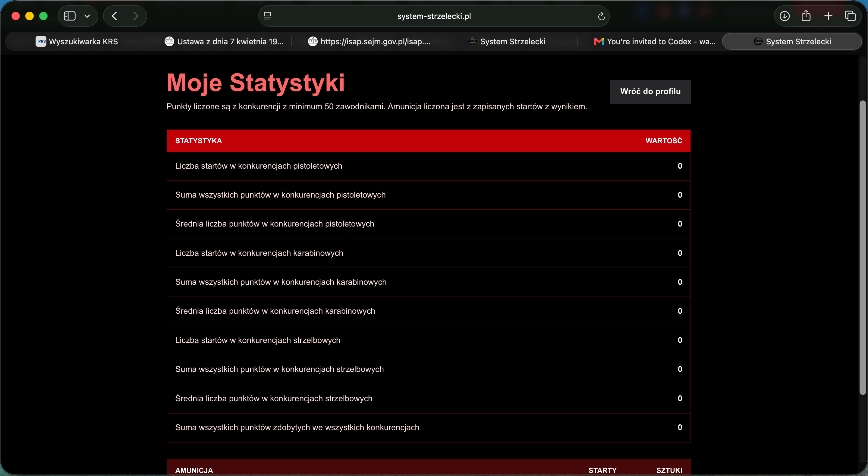Click the page's vertical scrollbar thumb
Viewport: 868px width, 476px height.
coord(863,247)
